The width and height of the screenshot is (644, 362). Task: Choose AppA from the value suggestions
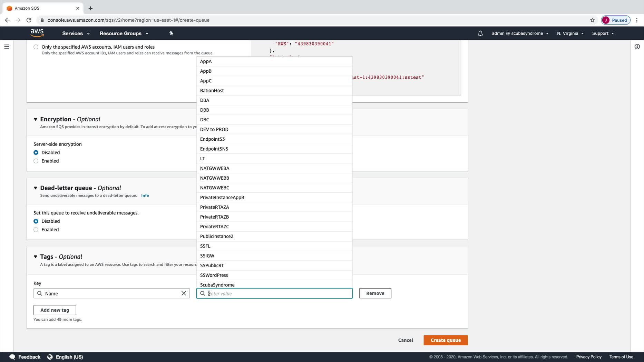click(x=274, y=61)
